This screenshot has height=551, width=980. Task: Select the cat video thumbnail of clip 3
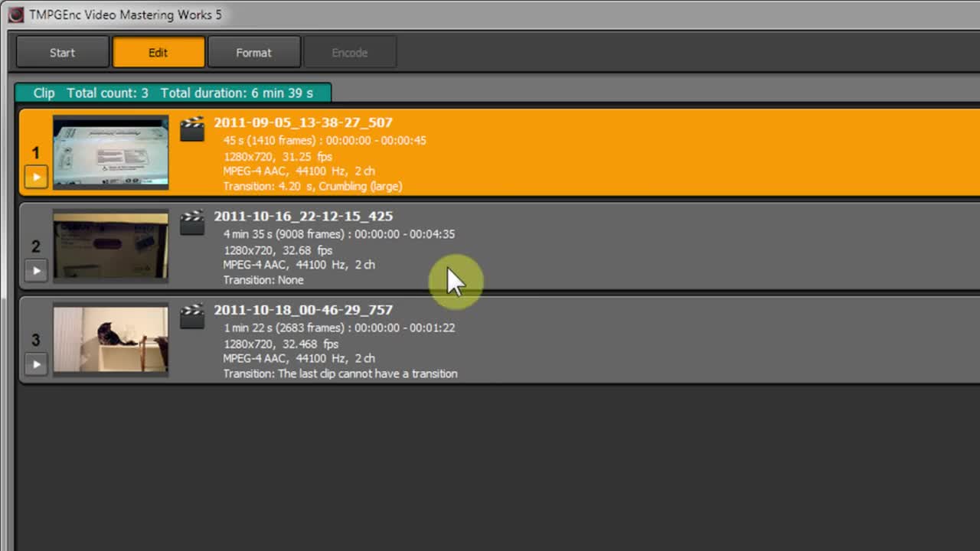(x=111, y=340)
